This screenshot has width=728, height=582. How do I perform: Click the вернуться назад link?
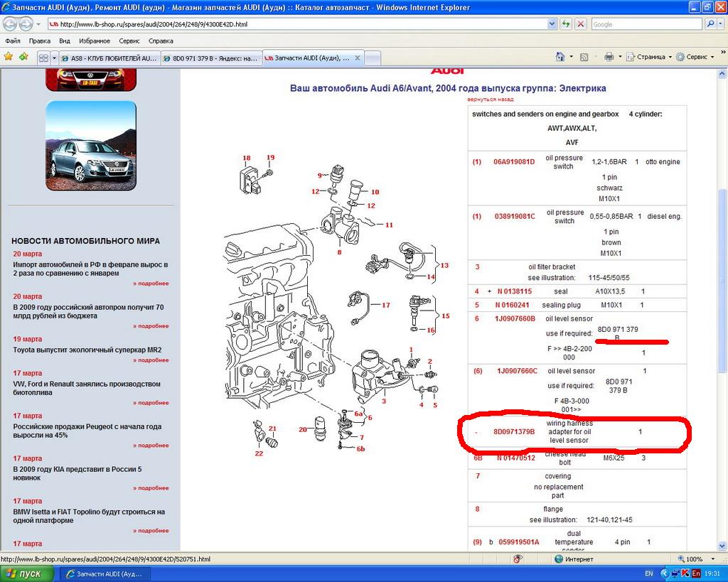[x=490, y=99]
